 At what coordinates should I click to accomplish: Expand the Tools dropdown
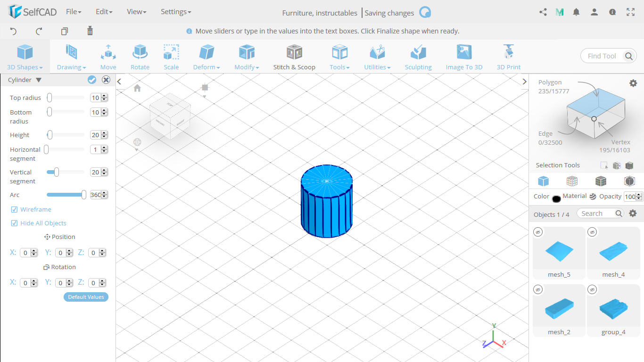[339, 57]
